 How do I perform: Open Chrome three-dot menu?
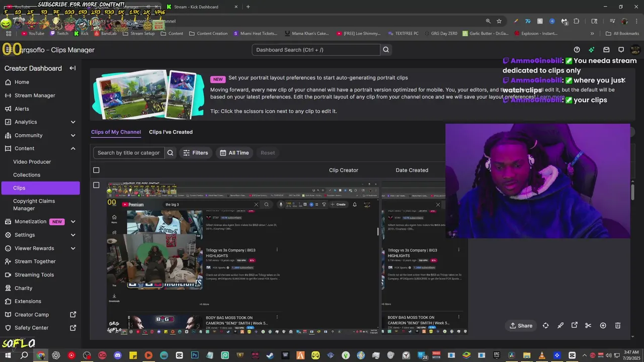[636, 21]
